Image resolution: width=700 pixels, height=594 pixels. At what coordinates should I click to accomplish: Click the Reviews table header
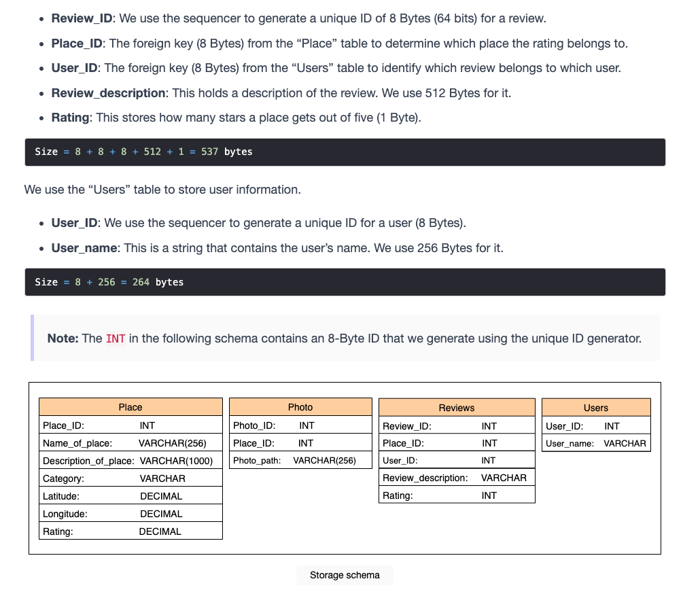click(457, 408)
